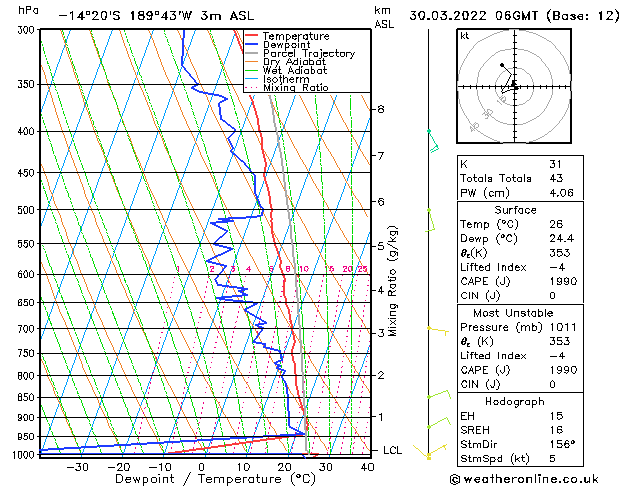Click the Hodograph section heading in the table

pos(515,401)
